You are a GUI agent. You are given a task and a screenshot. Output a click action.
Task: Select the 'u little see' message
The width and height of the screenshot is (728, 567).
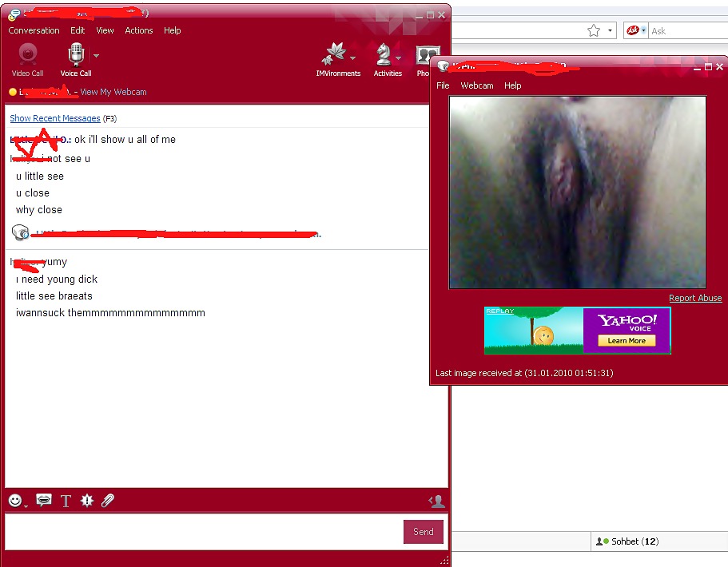[x=40, y=176]
